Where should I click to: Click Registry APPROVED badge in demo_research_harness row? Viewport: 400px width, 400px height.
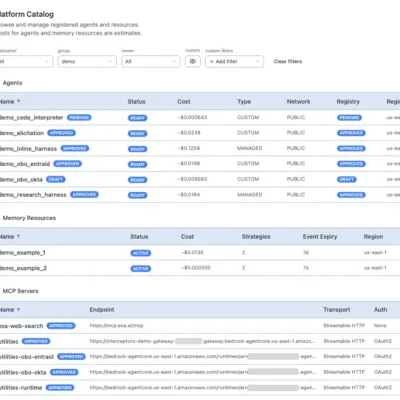click(351, 195)
